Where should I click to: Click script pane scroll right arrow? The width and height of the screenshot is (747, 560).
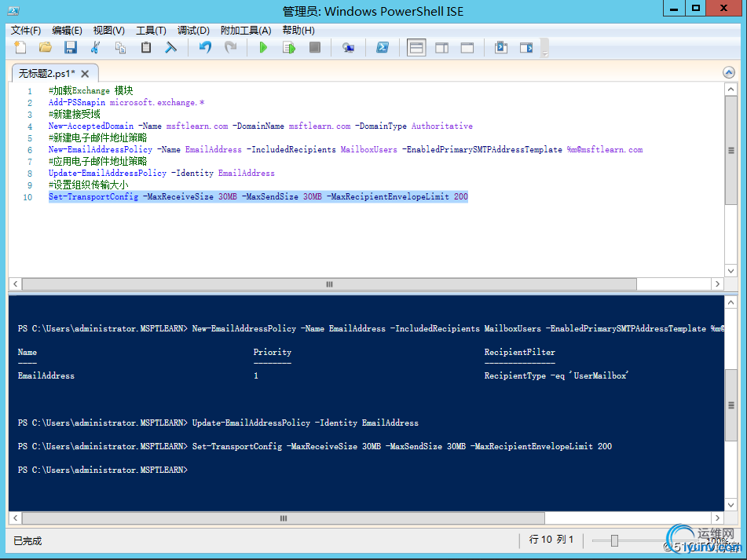[x=717, y=284]
